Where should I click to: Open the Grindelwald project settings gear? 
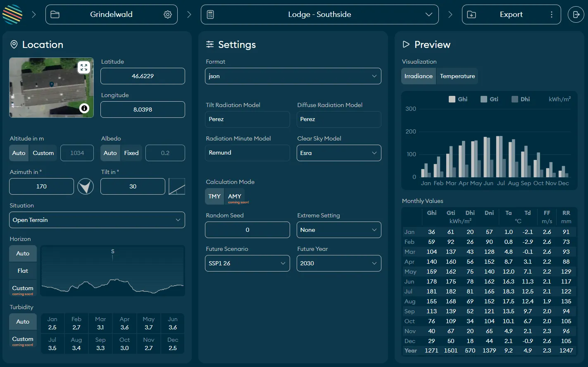[167, 14]
